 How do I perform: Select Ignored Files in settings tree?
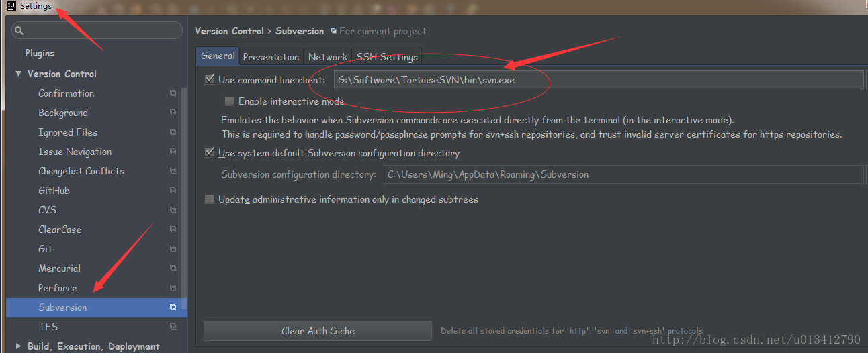pyautogui.click(x=68, y=132)
